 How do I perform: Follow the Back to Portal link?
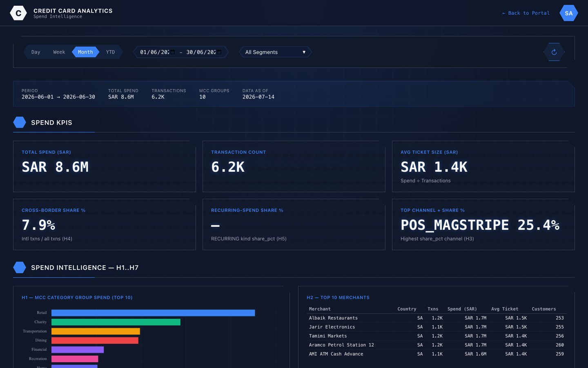click(x=526, y=13)
